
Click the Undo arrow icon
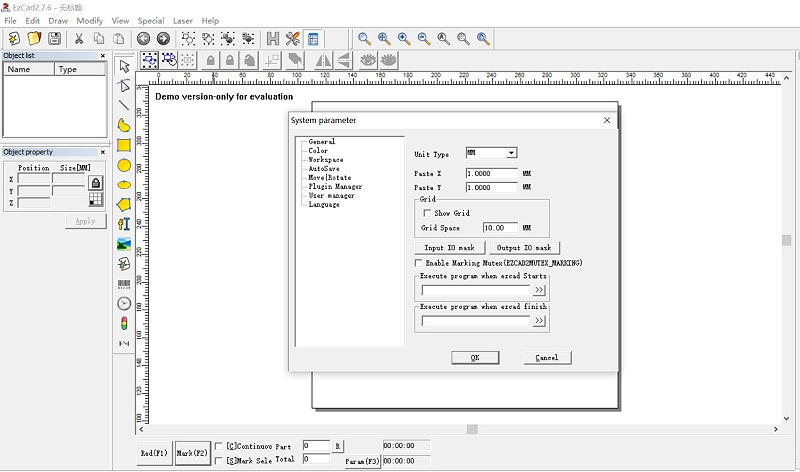tap(143, 38)
